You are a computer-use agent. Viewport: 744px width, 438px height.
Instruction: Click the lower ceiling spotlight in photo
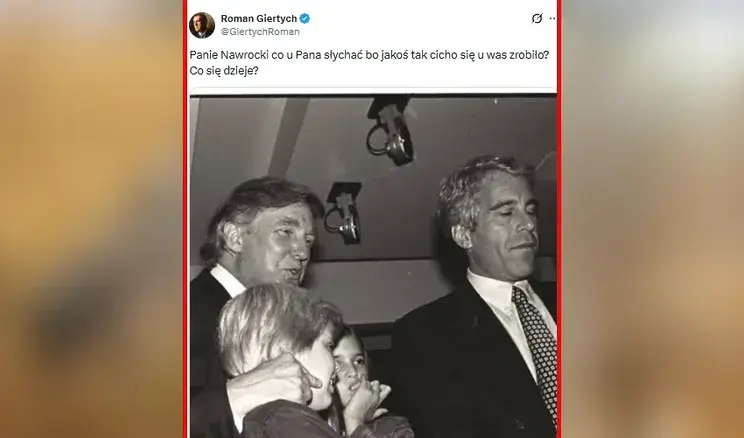point(343,213)
